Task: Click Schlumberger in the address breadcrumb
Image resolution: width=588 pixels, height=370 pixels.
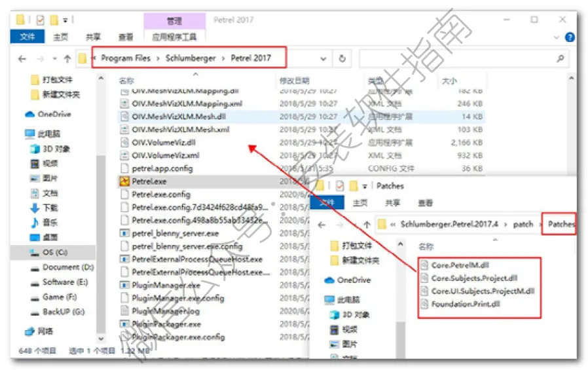Action: [x=191, y=58]
